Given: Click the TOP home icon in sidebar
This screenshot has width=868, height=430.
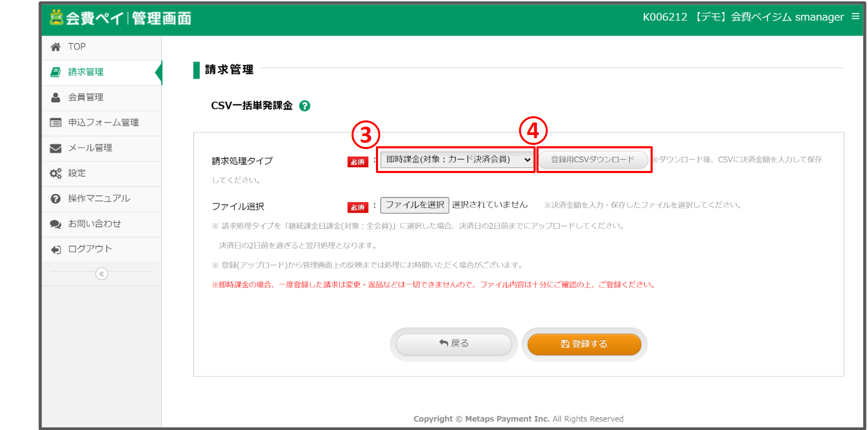Looking at the screenshot, I should 55,47.
